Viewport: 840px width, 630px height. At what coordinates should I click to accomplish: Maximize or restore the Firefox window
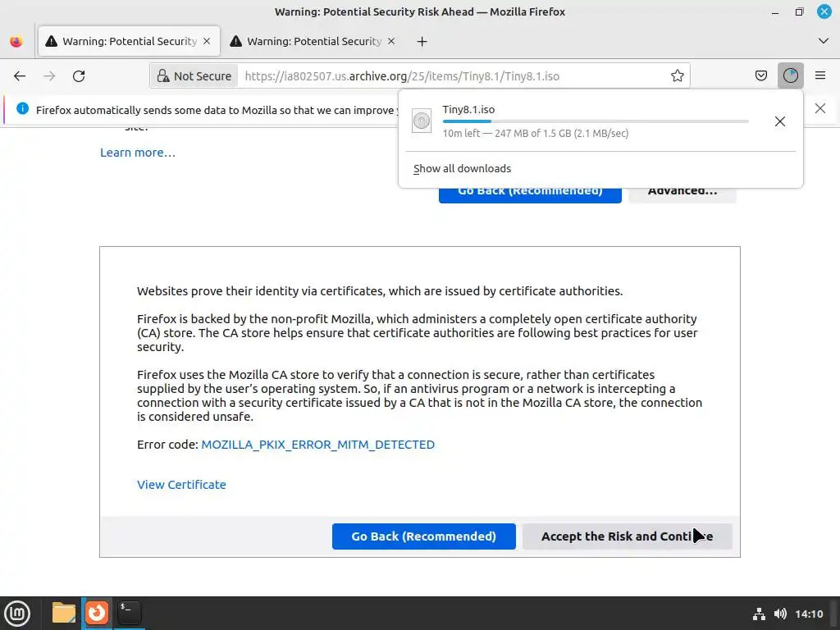click(x=799, y=11)
